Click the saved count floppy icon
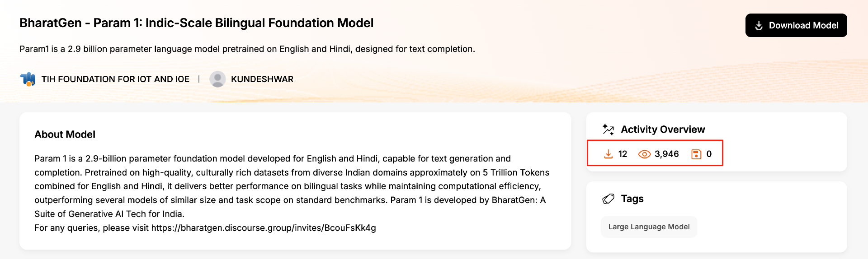868x259 pixels. coord(696,154)
